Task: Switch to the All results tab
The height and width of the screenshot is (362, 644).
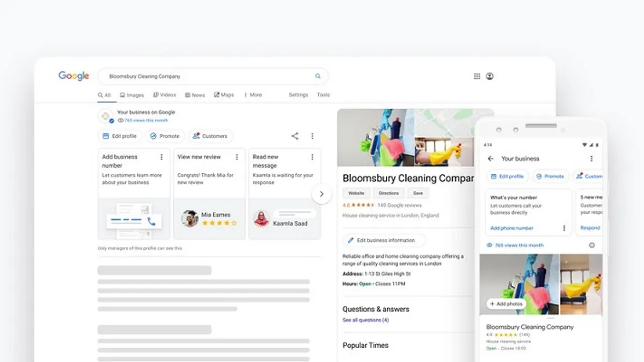Action: 104,95
